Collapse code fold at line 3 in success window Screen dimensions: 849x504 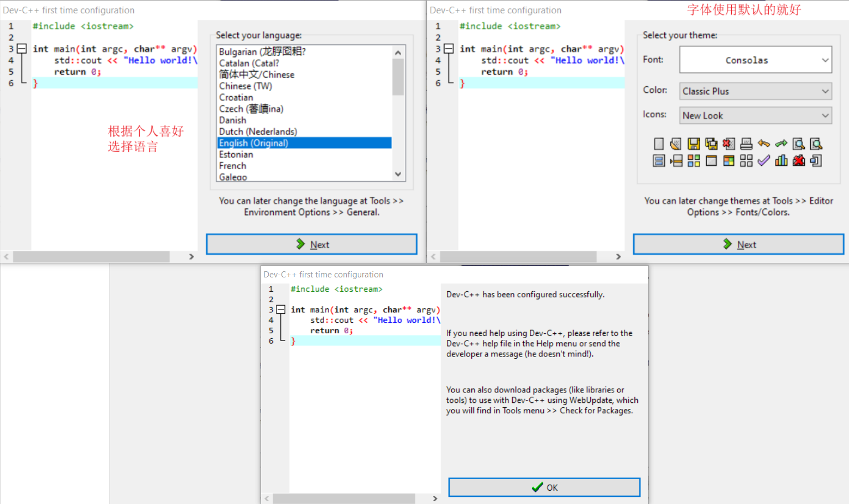[280, 309]
